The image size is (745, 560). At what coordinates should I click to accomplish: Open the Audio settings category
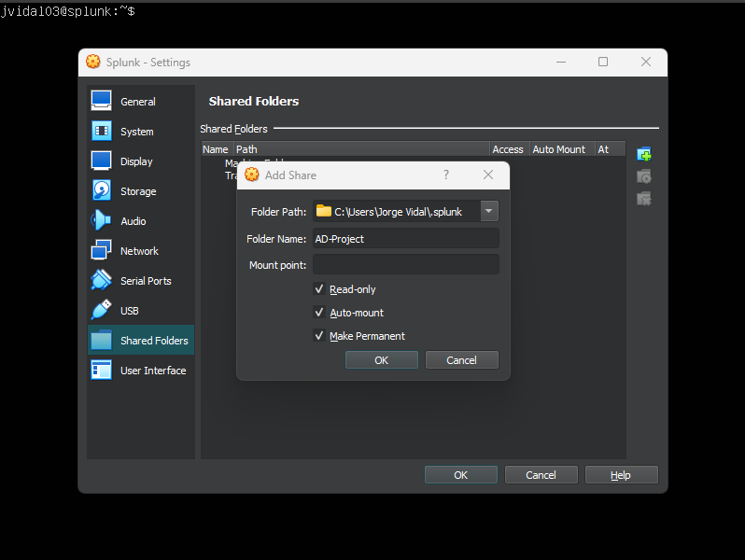(x=141, y=221)
